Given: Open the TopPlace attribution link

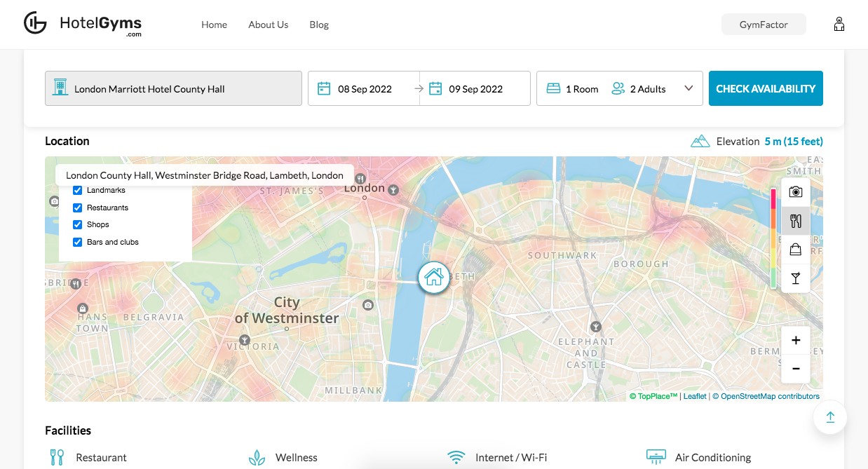Looking at the screenshot, I should [653, 396].
